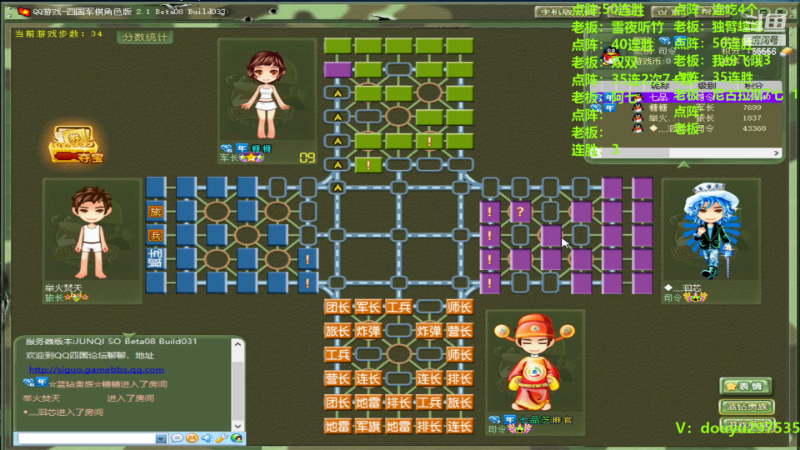
Task: Click the blue-haired 司令 avatar on right
Action: pos(711,231)
